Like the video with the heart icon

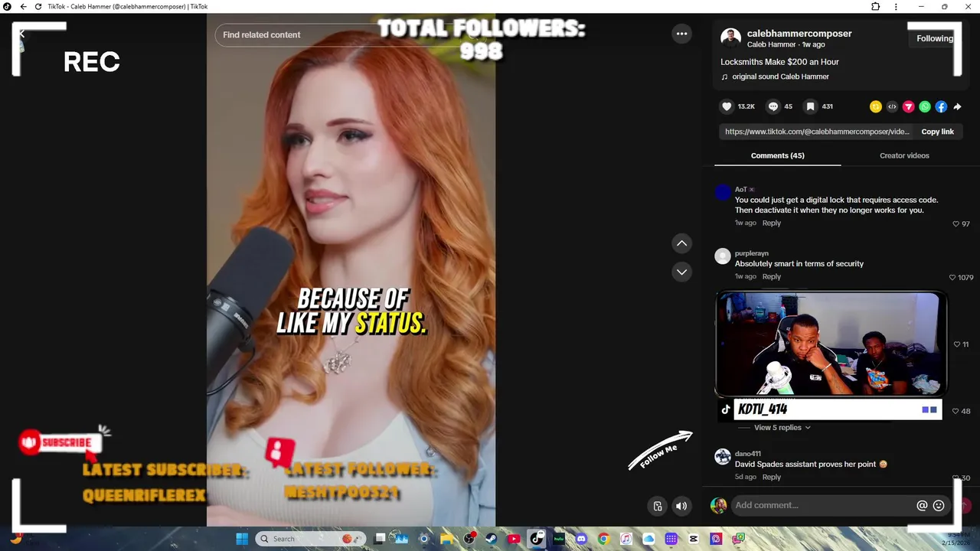[x=727, y=106]
